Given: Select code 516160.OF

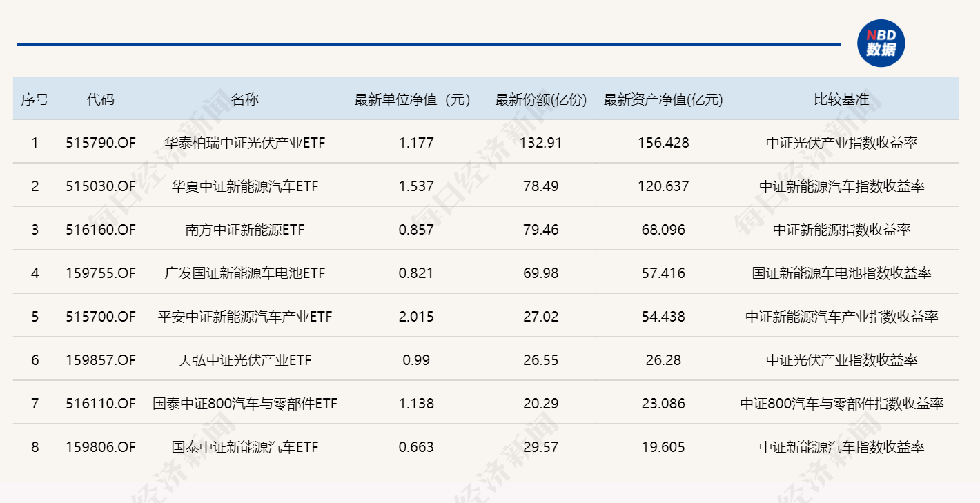Looking at the screenshot, I should [101, 230].
